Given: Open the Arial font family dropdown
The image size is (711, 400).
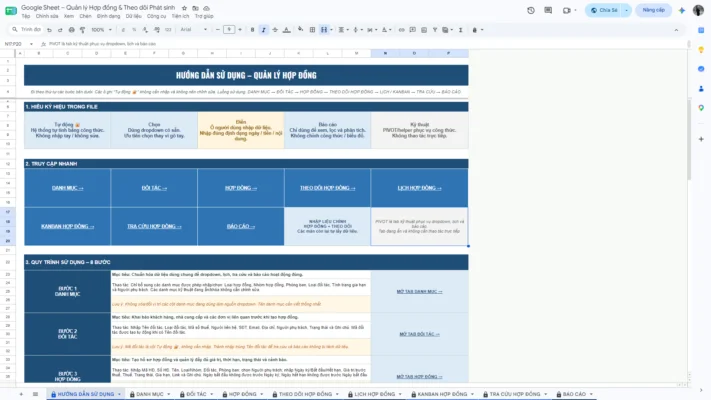Looking at the screenshot, I should [x=194, y=30].
